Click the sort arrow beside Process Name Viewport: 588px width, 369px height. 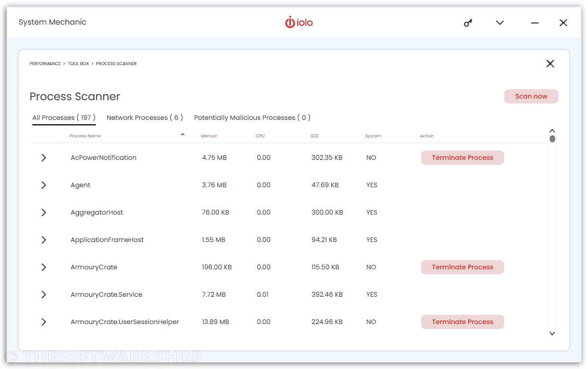183,134
